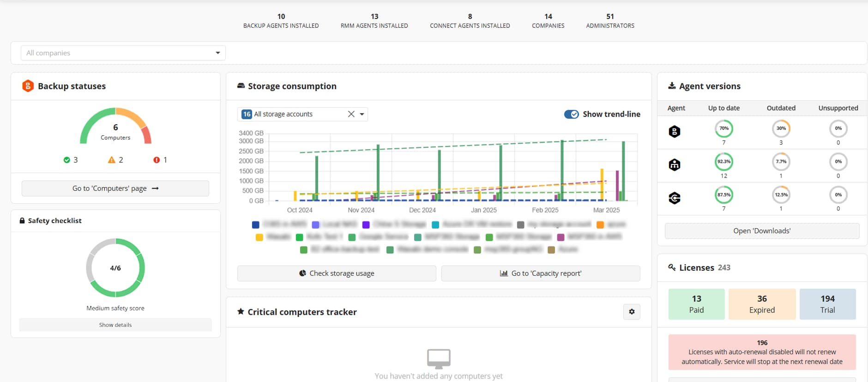Select the Expired licenses tile

(x=762, y=304)
